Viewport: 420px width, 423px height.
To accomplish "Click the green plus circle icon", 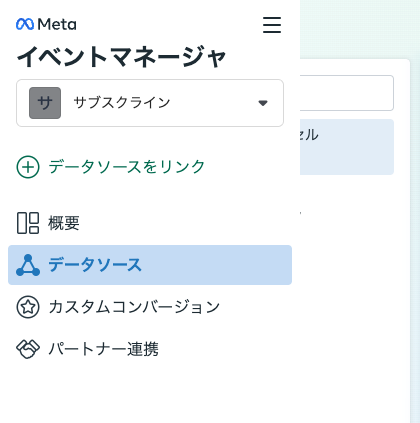I will pos(28,167).
